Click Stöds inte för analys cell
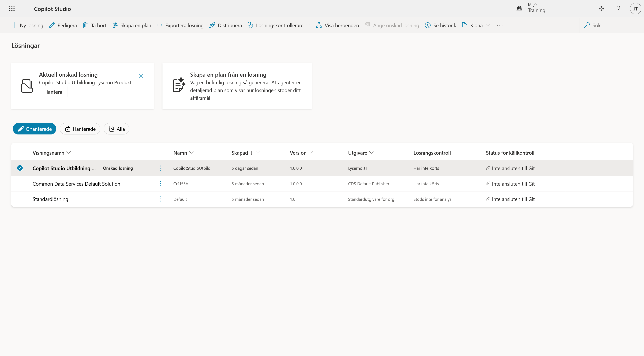This screenshot has height=356, width=644. 432,199
